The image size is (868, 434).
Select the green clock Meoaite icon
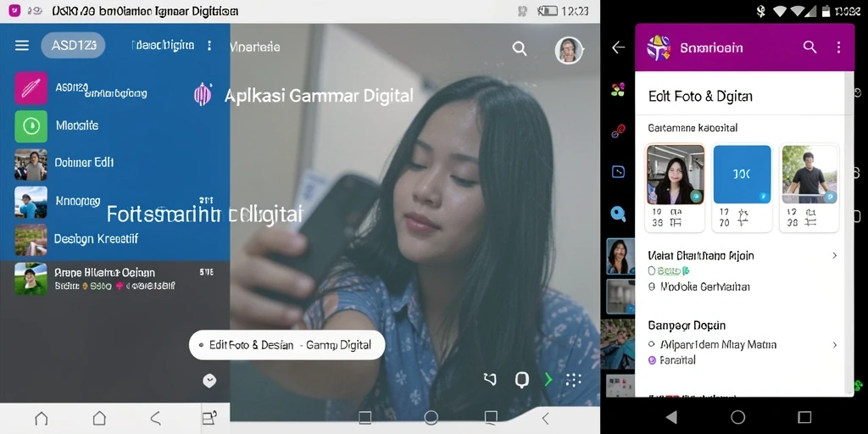31,126
